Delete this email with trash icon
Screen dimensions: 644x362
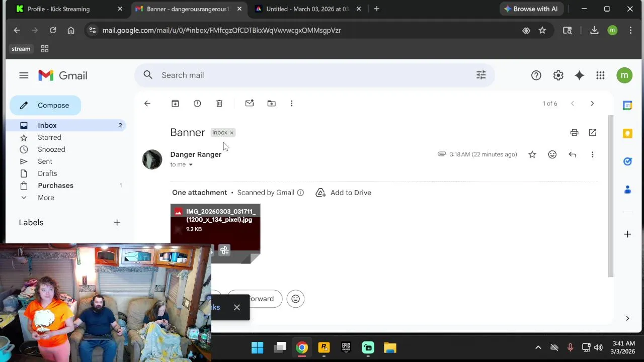(x=219, y=103)
